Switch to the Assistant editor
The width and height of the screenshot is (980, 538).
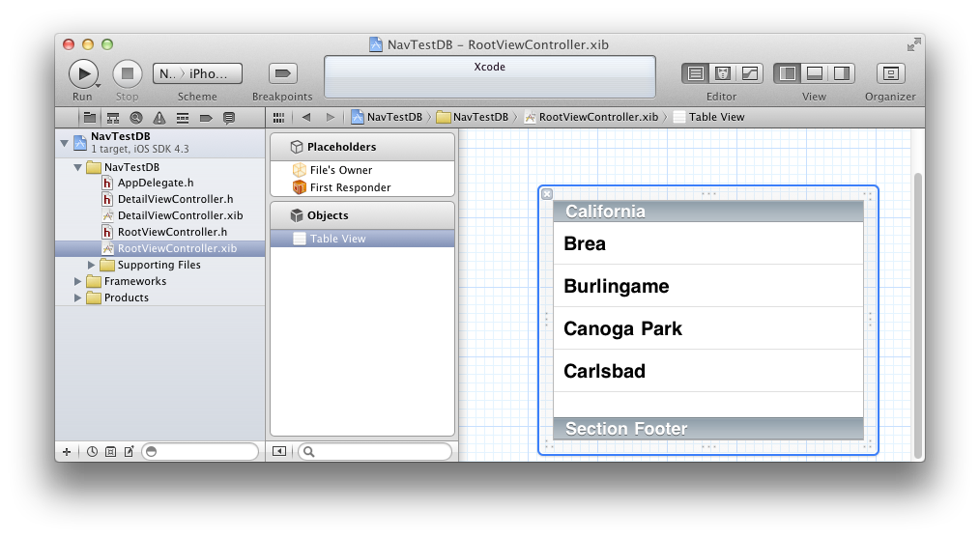click(x=723, y=73)
